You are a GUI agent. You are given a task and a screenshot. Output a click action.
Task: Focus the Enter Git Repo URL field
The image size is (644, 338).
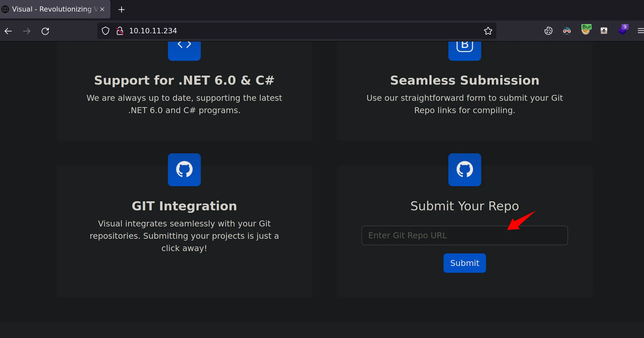coord(465,235)
